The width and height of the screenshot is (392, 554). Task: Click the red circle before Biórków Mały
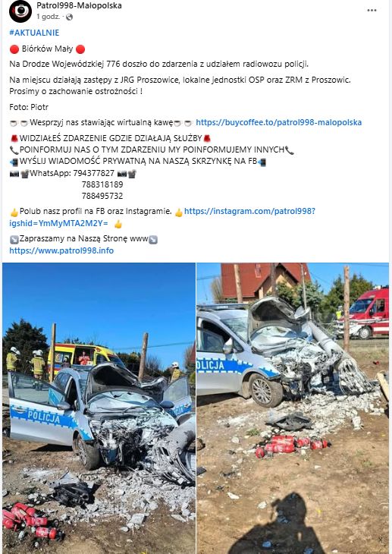pos(14,49)
